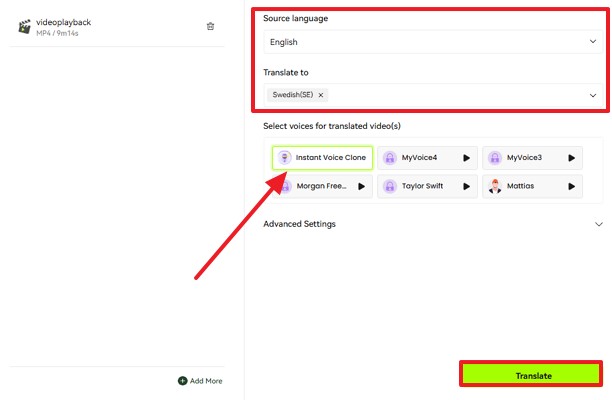Click the MyVoice3 lock icon
Image resolution: width=612 pixels, height=400 pixels.
[x=495, y=158]
